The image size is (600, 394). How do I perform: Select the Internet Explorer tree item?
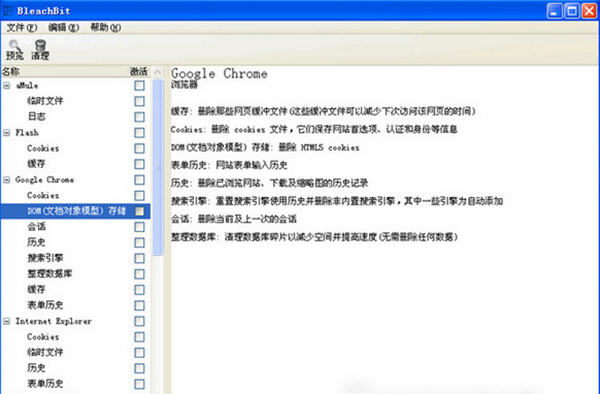click(54, 321)
